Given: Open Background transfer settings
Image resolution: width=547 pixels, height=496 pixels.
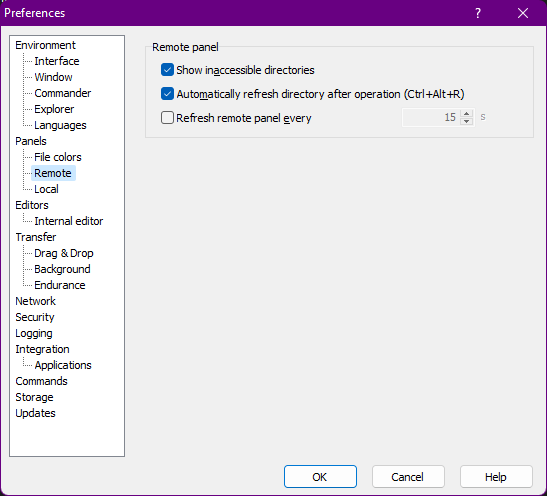Looking at the screenshot, I should coord(62,269).
